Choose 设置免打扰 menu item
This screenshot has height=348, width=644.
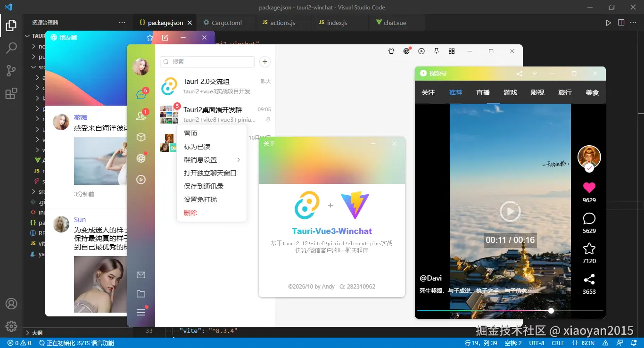point(212,199)
